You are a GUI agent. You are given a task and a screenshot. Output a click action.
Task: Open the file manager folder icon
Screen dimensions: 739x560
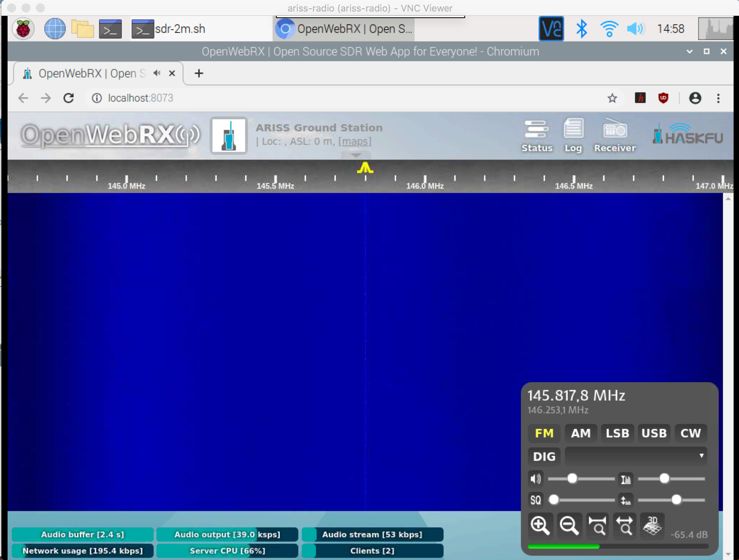pos(83,29)
